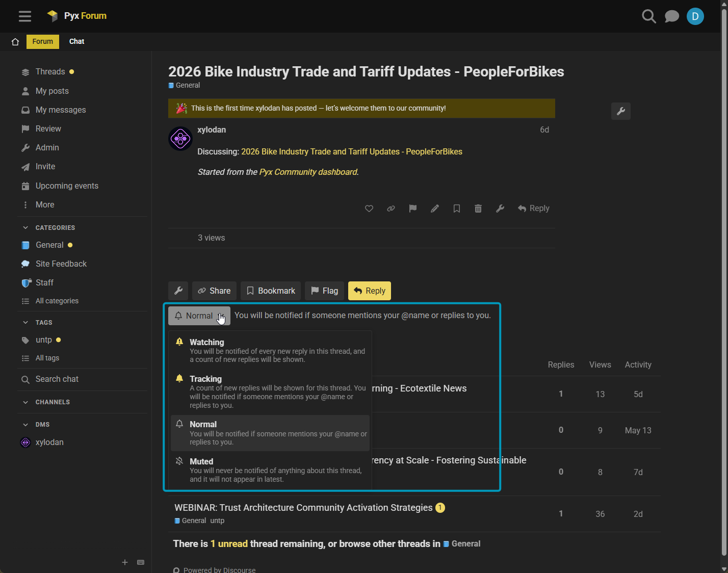Bookmark the post with small bookmark icon
Screen dimensions: 728x573
pos(457,209)
